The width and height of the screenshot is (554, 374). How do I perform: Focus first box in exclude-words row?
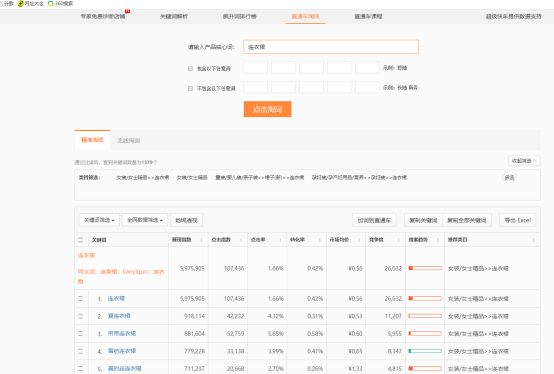click(256, 87)
